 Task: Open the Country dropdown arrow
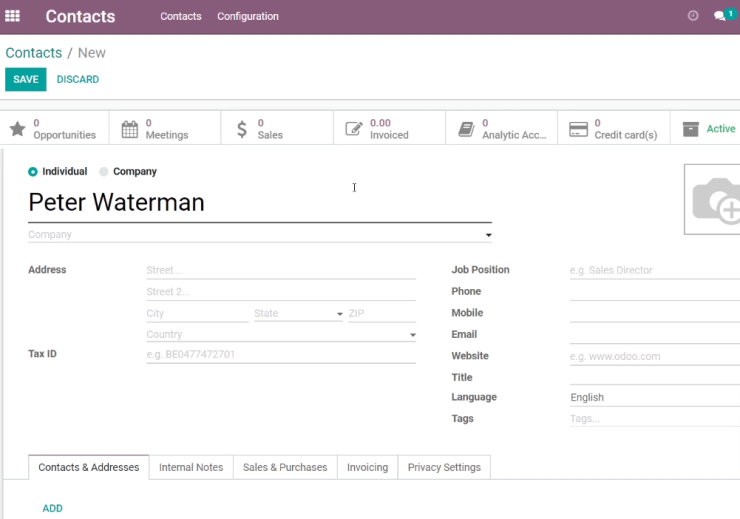tap(412, 335)
